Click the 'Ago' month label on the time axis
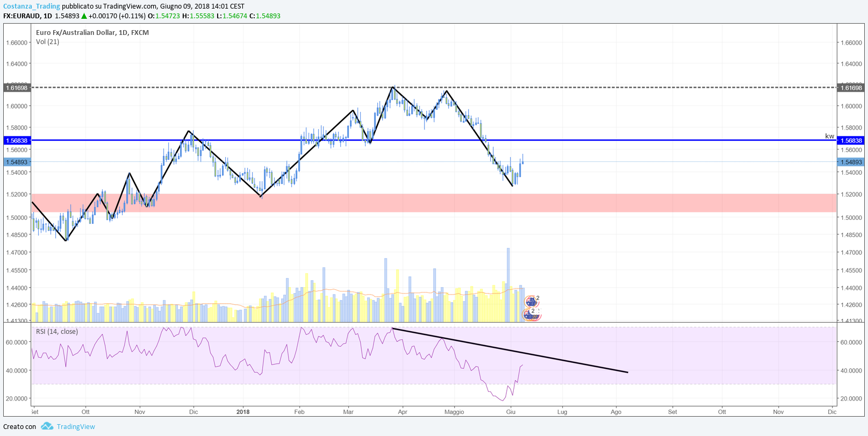Viewport: 868px width, 436px height. 616,412
